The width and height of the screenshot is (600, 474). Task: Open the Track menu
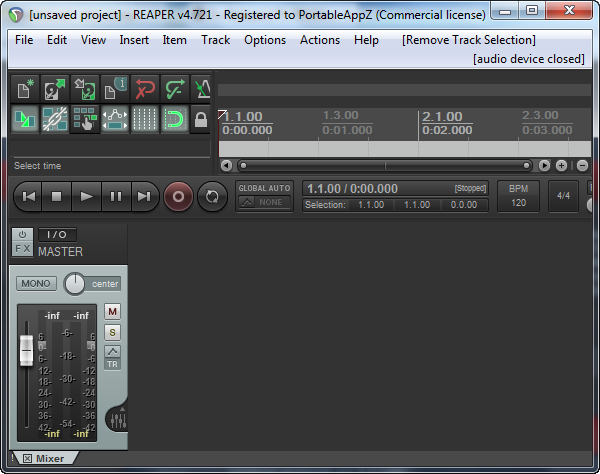coord(215,40)
